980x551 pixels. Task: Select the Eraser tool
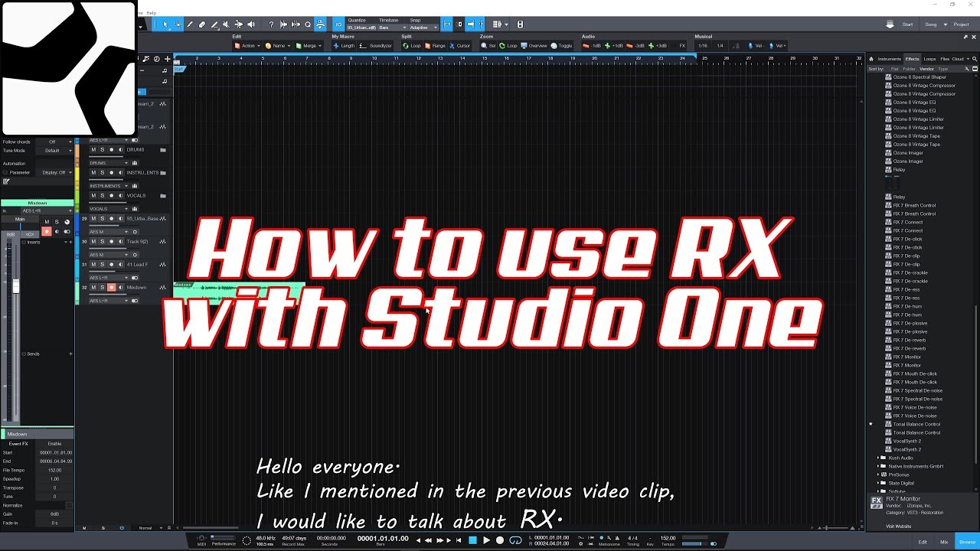coord(202,24)
